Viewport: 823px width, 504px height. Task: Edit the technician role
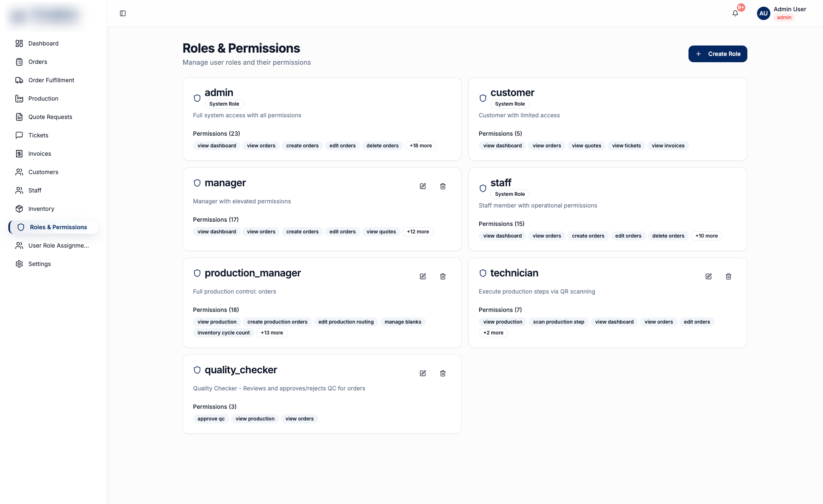pos(709,276)
